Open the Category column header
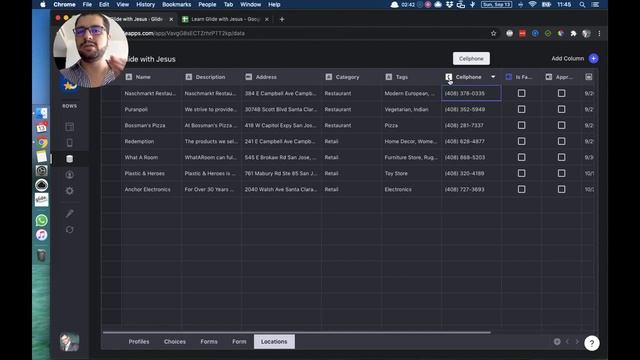 [351, 77]
